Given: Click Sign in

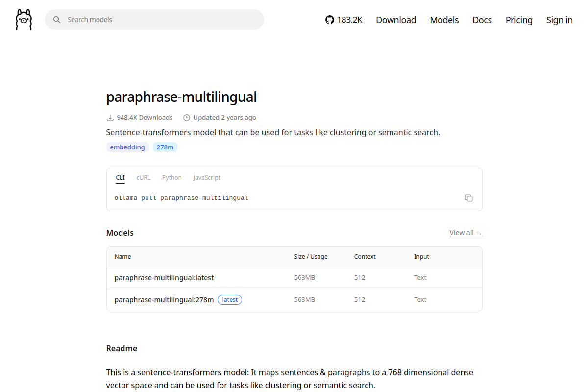Looking at the screenshot, I should coord(560,20).
